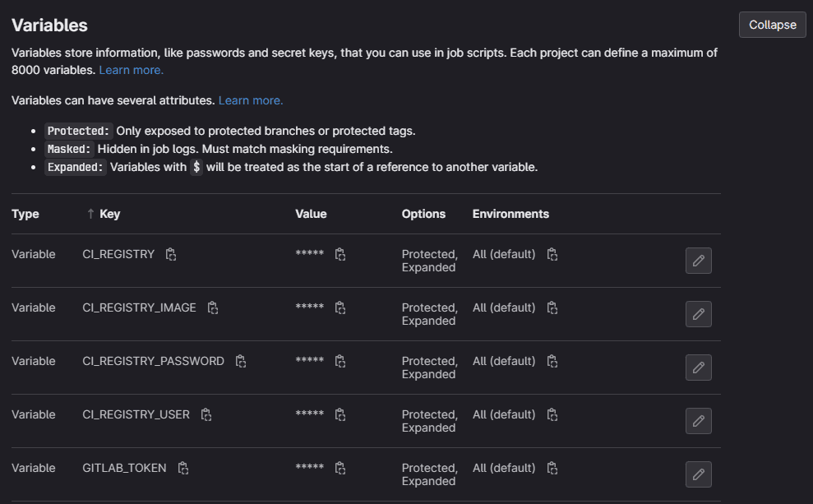Copy the environment scope of CI_REGISTRY_USER

click(x=552, y=415)
